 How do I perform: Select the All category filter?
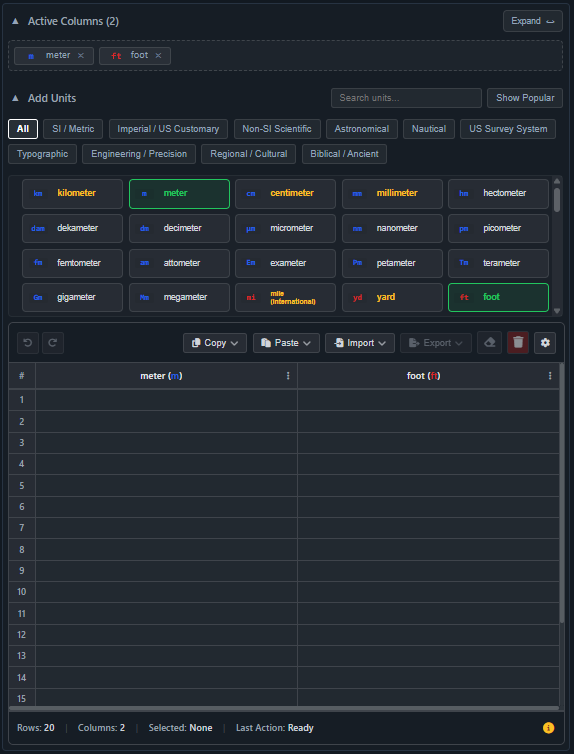point(23,129)
